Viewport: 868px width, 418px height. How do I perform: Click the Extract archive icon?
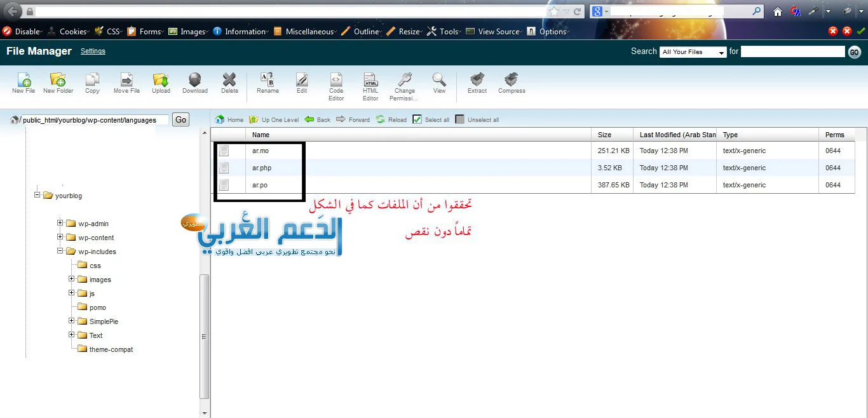tap(477, 80)
